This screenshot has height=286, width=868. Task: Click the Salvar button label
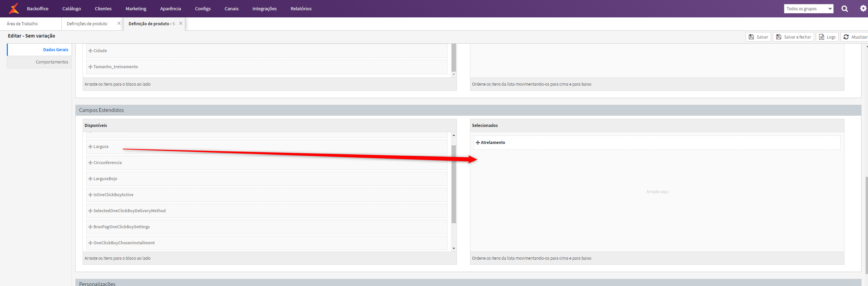762,37
